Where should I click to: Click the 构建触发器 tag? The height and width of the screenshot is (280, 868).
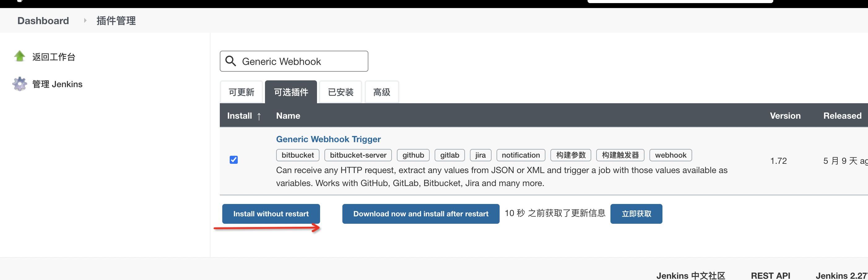620,155
